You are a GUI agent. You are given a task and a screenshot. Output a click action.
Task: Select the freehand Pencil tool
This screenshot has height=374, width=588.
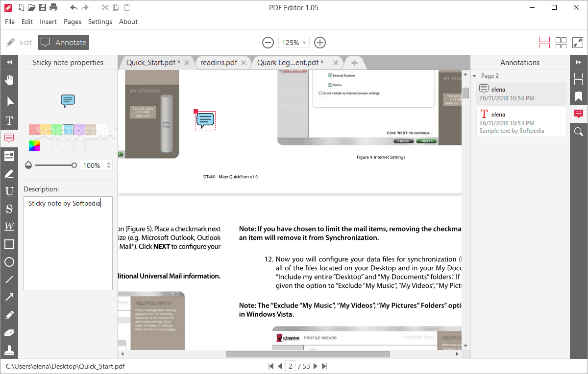pos(9,315)
